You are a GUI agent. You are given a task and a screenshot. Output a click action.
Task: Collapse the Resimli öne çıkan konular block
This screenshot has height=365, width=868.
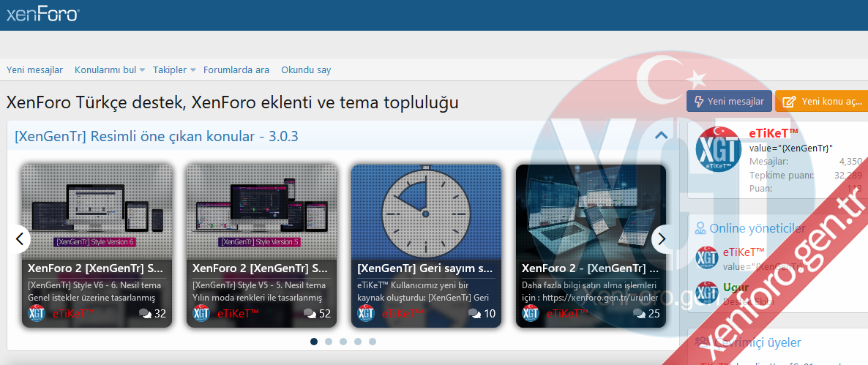point(661,135)
